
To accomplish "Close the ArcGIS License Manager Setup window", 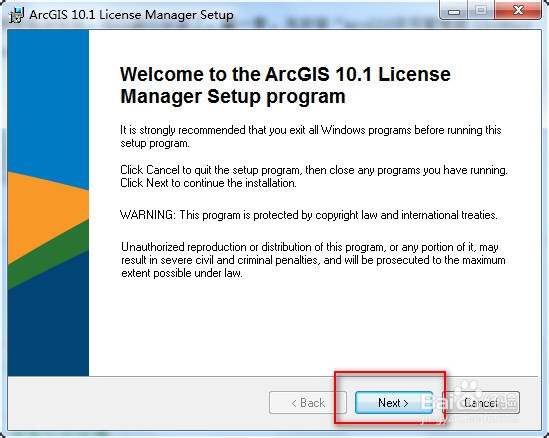I will click(x=518, y=11).
